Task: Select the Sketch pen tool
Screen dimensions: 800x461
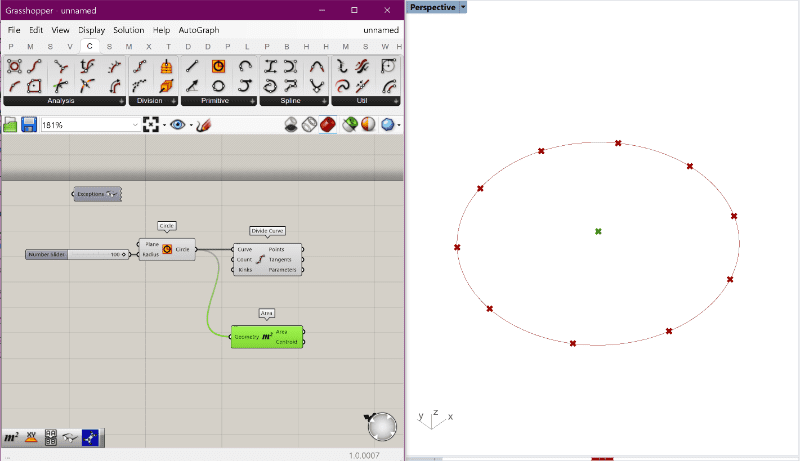Action: point(204,125)
